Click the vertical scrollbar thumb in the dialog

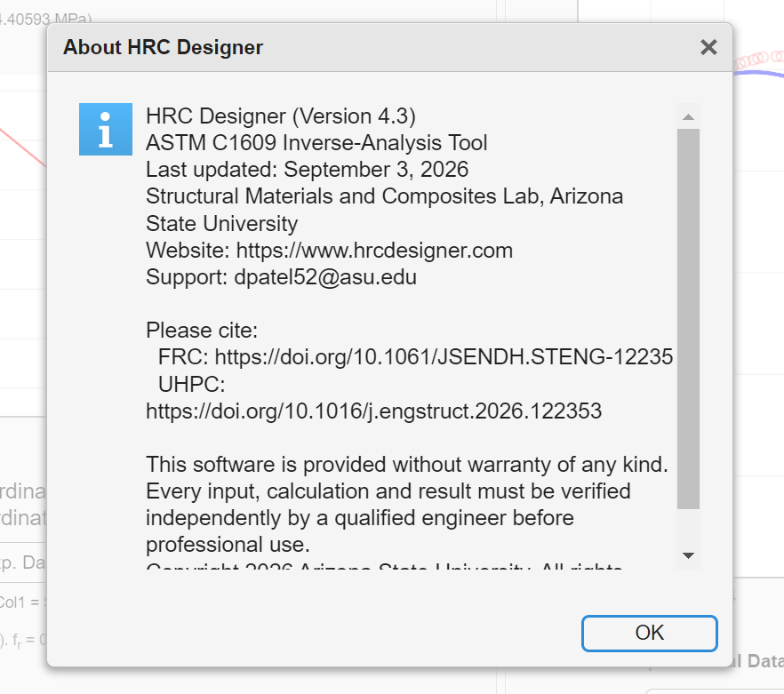pyautogui.click(x=688, y=318)
